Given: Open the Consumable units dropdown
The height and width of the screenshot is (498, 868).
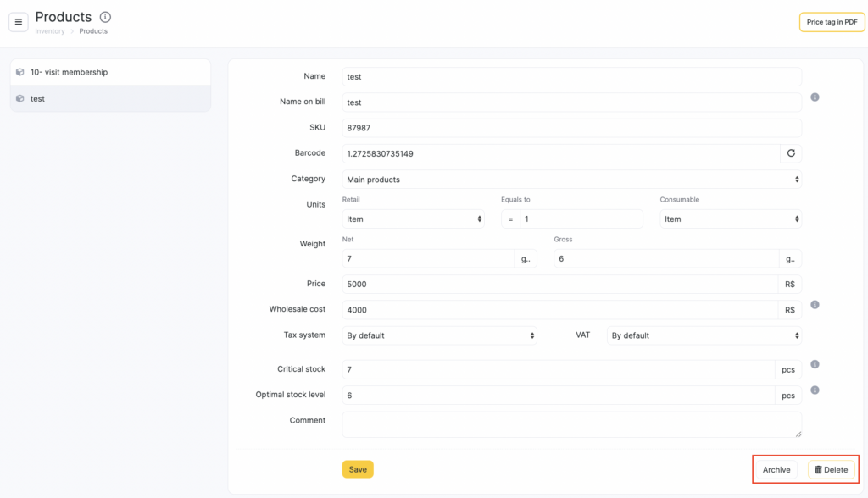Looking at the screenshot, I should pyautogui.click(x=730, y=219).
